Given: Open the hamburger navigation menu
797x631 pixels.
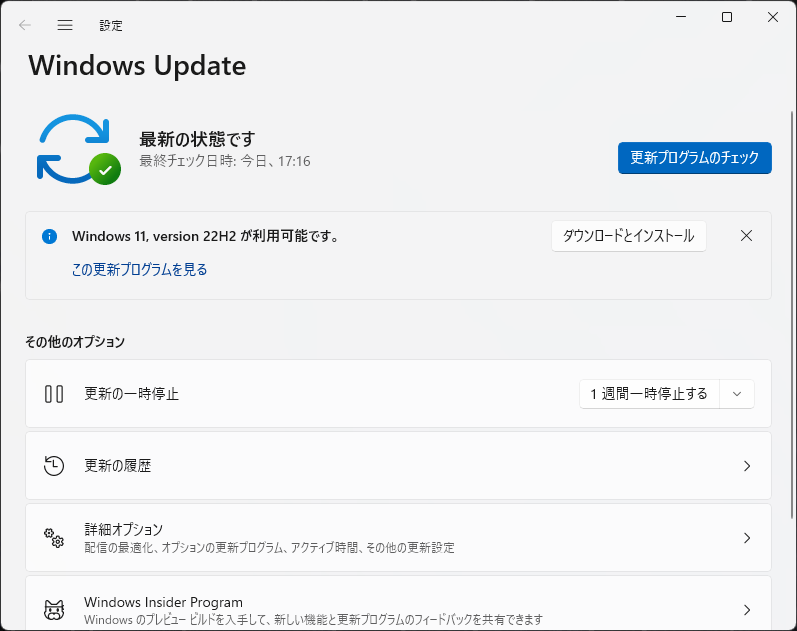Looking at the screenshot, I should click(65, 25).
